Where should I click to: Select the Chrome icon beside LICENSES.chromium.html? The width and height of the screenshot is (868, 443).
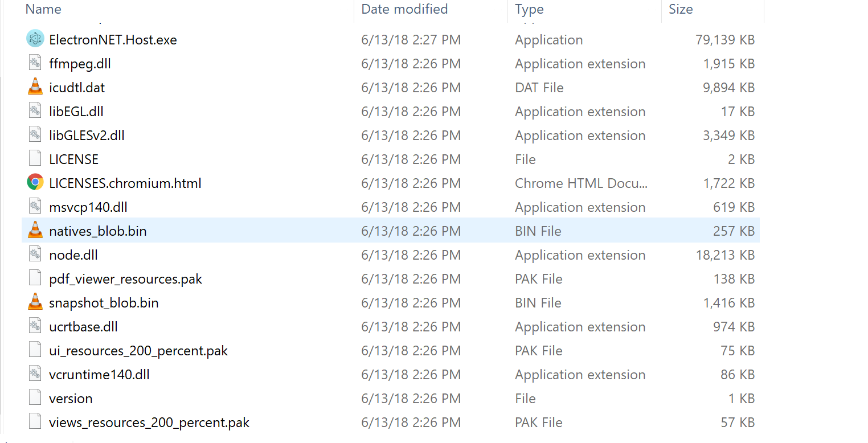click(35, 183)
